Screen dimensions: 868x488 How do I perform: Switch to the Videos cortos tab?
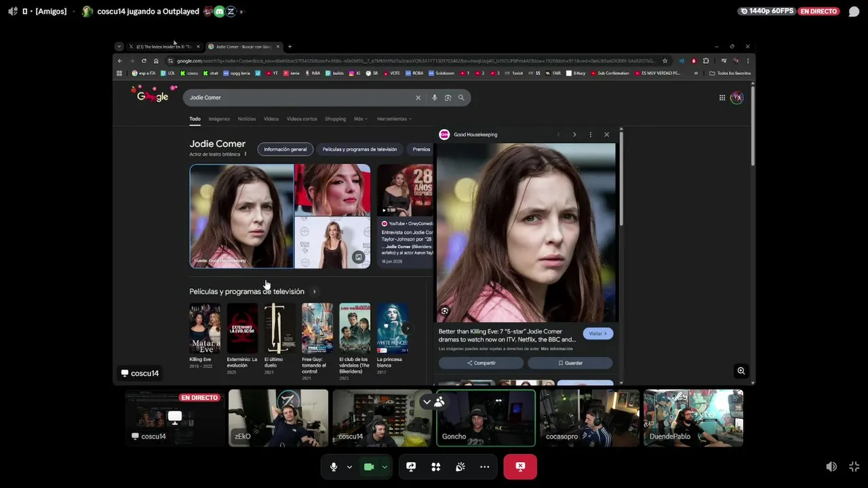coord(302,119)
